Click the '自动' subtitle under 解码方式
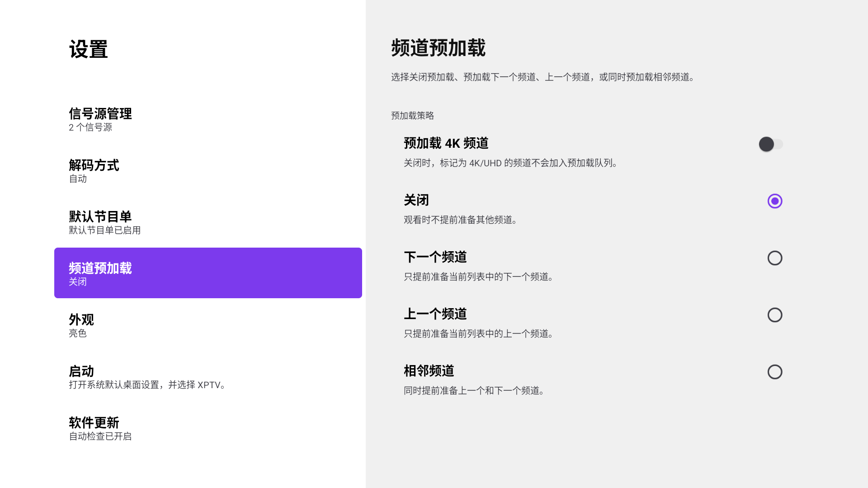Viewport: 868px width, 488px height. click(77, 179)
